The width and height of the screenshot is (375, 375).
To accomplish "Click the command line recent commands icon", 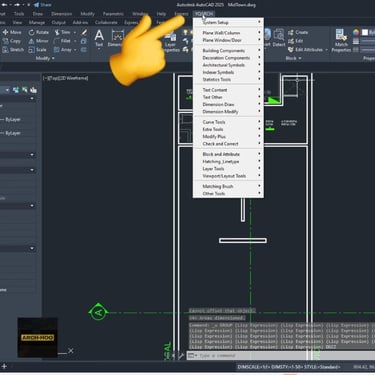I will click(192, 356).
